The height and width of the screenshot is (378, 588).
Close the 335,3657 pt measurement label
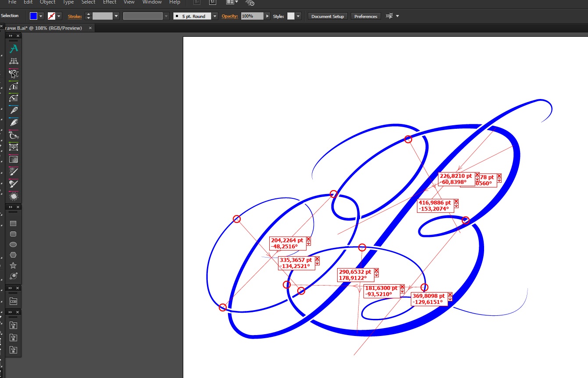coord(317,259)
